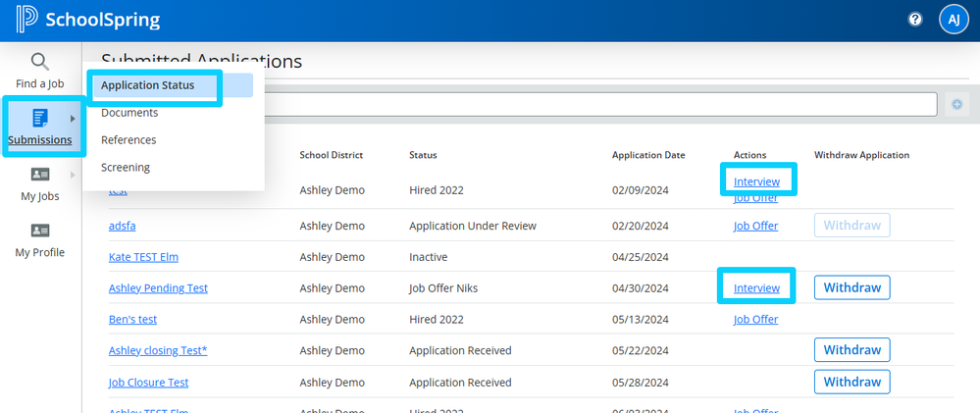
Task: Click the SchoolSpring logo icon
Action: coord(26,20)
